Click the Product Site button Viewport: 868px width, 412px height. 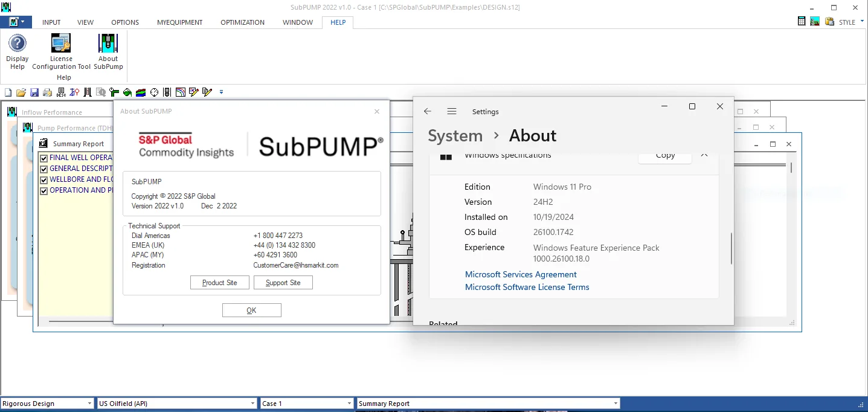(220, 283)
